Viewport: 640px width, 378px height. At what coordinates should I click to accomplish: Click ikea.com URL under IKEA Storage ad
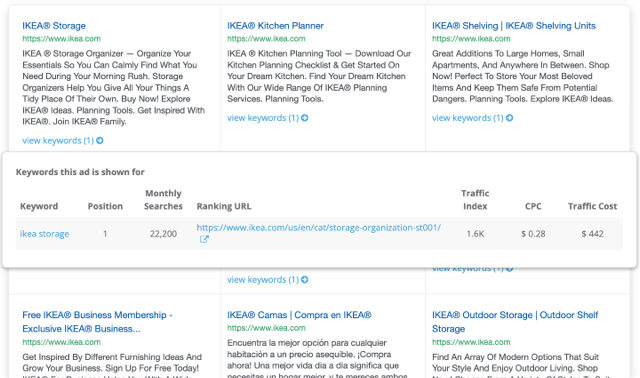[61, 39]
